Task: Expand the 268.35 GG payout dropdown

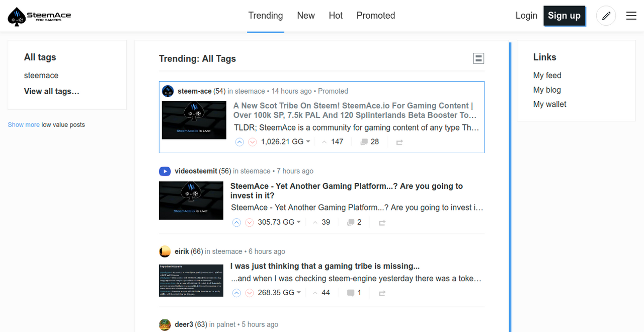Action: click(279, 292)
